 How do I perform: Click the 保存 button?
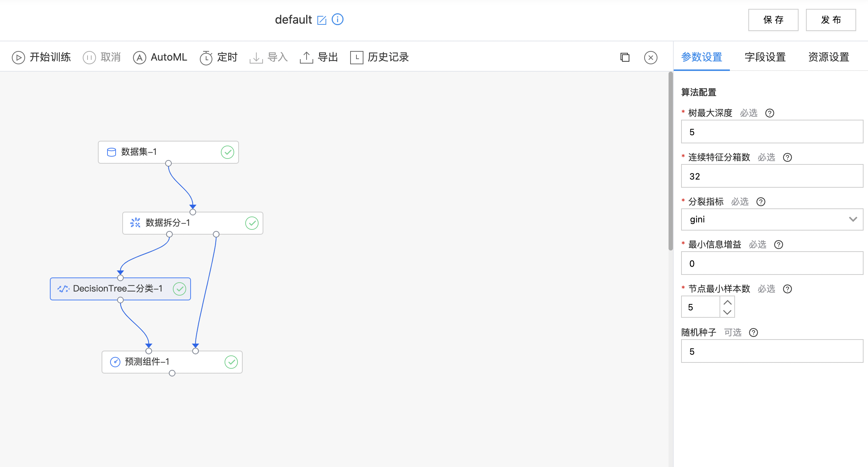773,20
